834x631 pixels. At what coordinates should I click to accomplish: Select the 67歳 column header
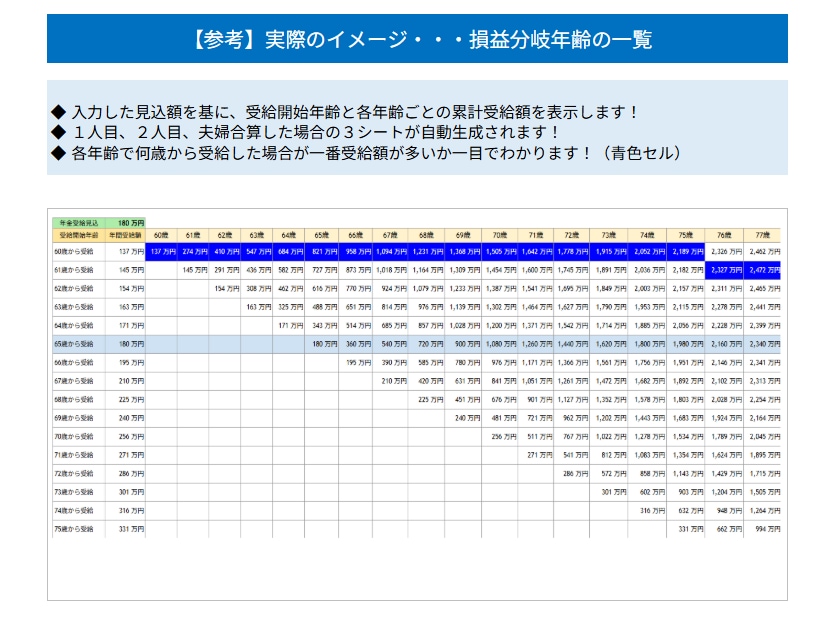pos(390,235)
